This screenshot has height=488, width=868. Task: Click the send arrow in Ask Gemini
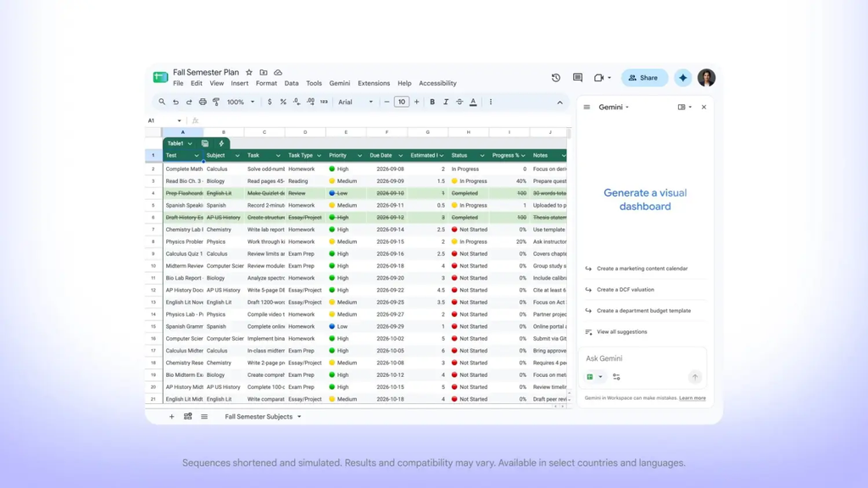point(695,377)
